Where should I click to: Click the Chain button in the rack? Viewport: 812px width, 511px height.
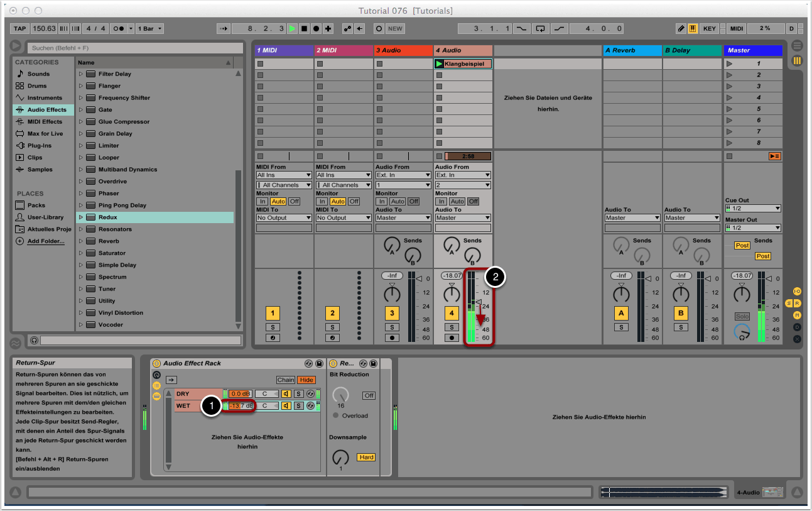coord(286,380)
